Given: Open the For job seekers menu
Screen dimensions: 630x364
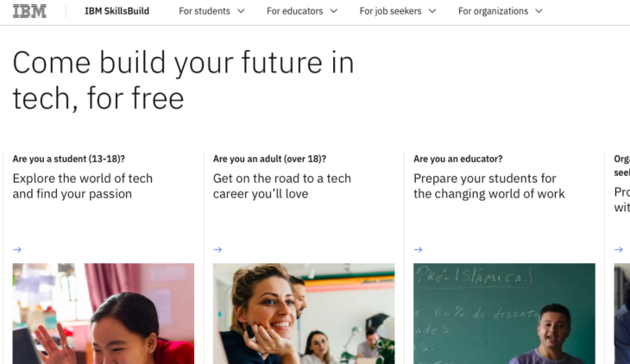Looking at the screenshot, I should [x=392, y=11].
